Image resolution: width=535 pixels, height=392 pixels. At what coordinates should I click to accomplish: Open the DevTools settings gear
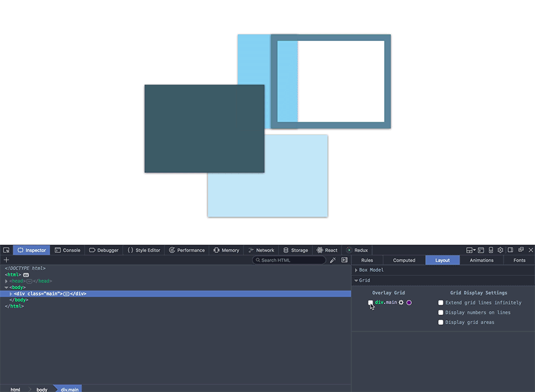click(x=501, y=251)
